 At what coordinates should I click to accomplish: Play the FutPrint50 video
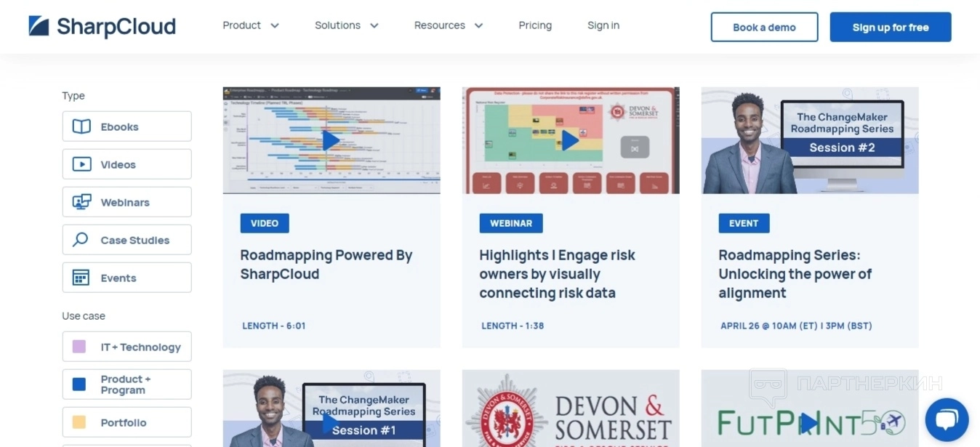(x=809, y=423)
